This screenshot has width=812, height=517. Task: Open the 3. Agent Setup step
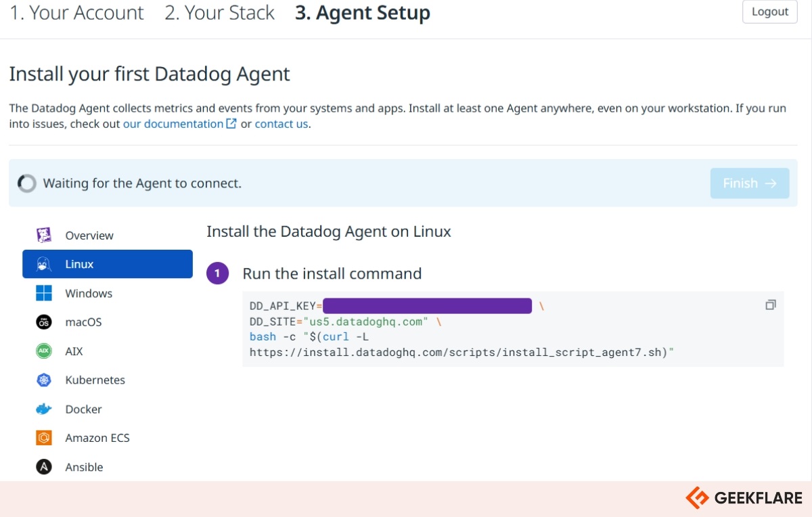362,13
